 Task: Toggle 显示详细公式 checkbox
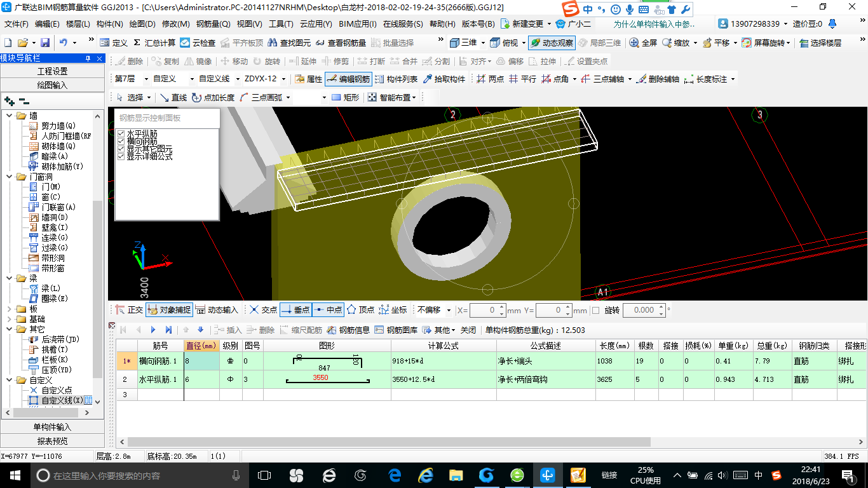tap(121, 156)
